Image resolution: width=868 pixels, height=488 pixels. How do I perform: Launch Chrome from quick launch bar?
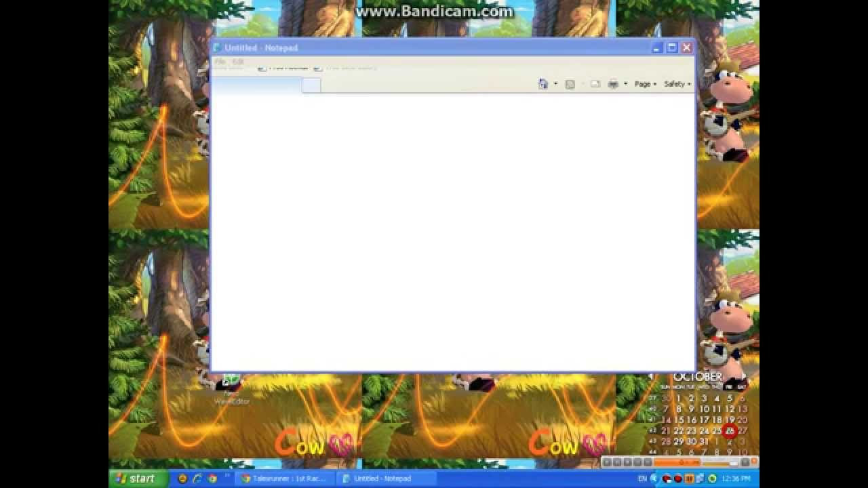coord(212,479)
